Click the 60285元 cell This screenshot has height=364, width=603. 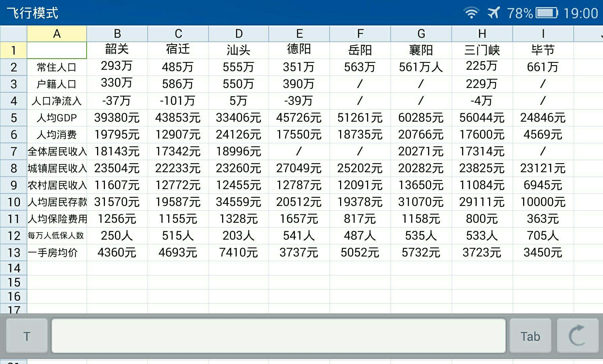tap(421, 118)
